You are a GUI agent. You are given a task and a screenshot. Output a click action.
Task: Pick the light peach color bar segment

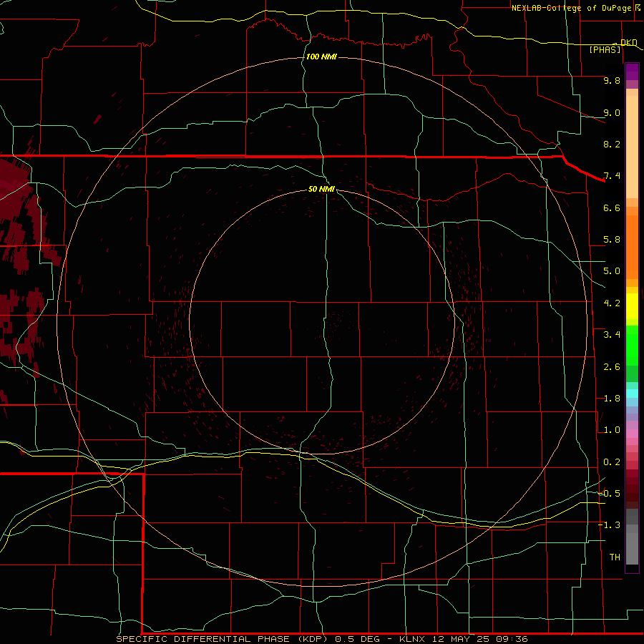tap(632, 147)
